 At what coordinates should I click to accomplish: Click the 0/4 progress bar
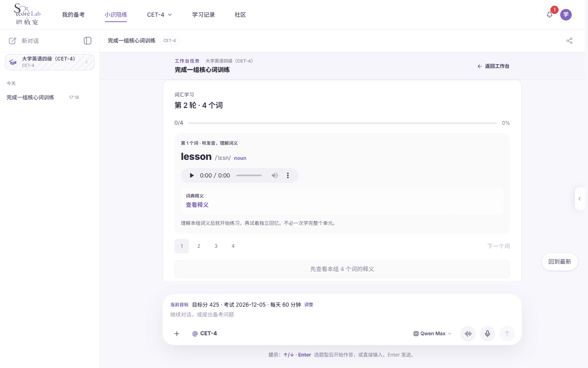[x=343, y=123]
